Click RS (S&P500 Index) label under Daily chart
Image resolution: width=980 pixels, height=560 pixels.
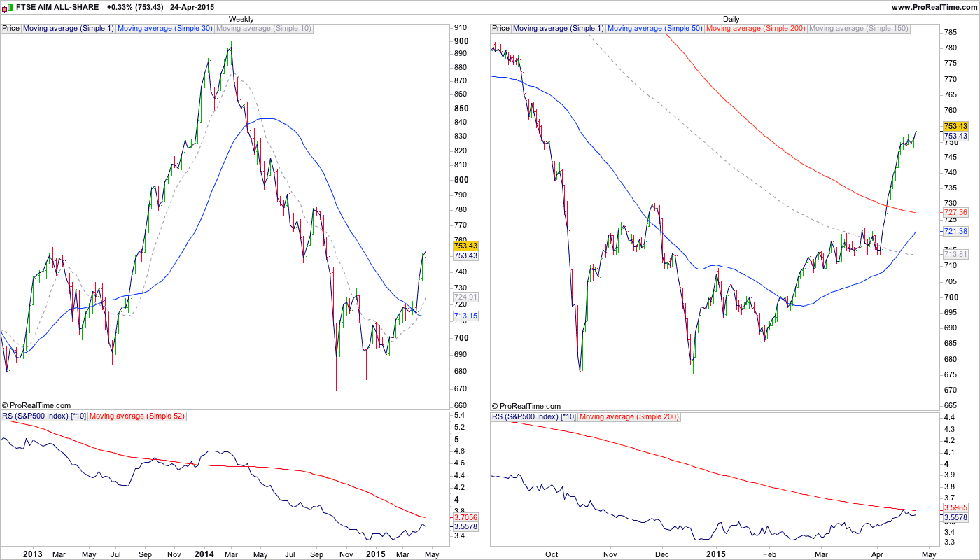534,416
